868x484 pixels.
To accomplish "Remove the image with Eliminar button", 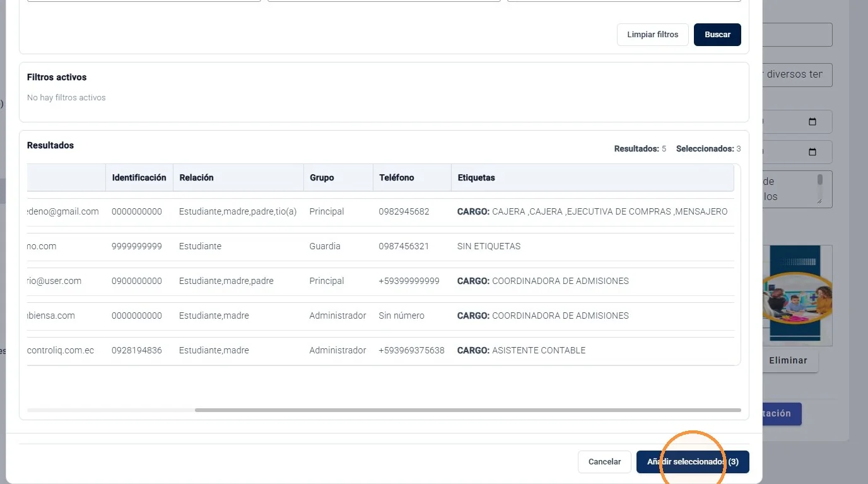I will coord(788,360).
